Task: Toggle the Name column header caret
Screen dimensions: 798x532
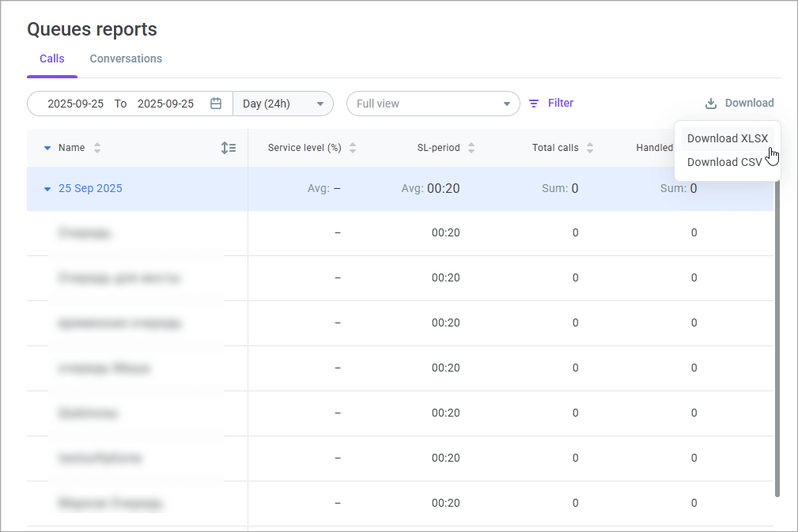Action: click(47, 148)
